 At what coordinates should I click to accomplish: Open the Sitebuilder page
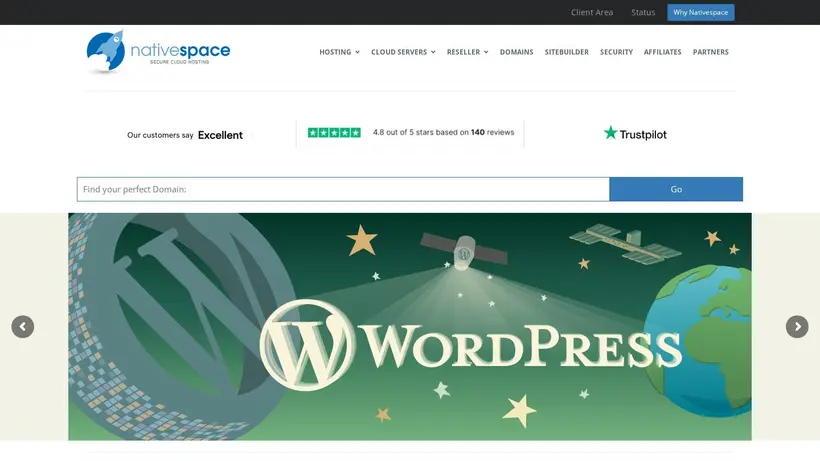coord(566,52)
